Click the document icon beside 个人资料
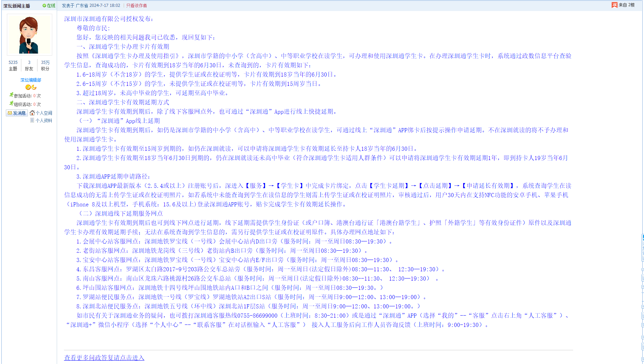644x364 pixels. click(x=32, y=120)
